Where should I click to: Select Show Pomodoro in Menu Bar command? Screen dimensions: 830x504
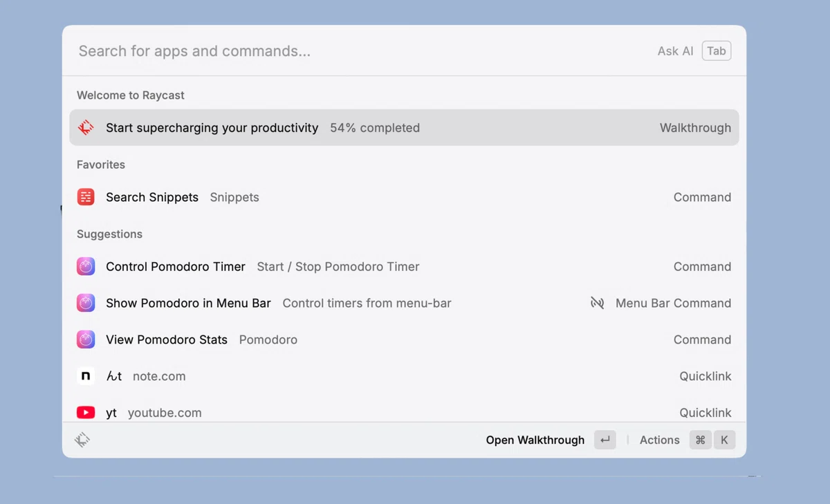point(404,303)
